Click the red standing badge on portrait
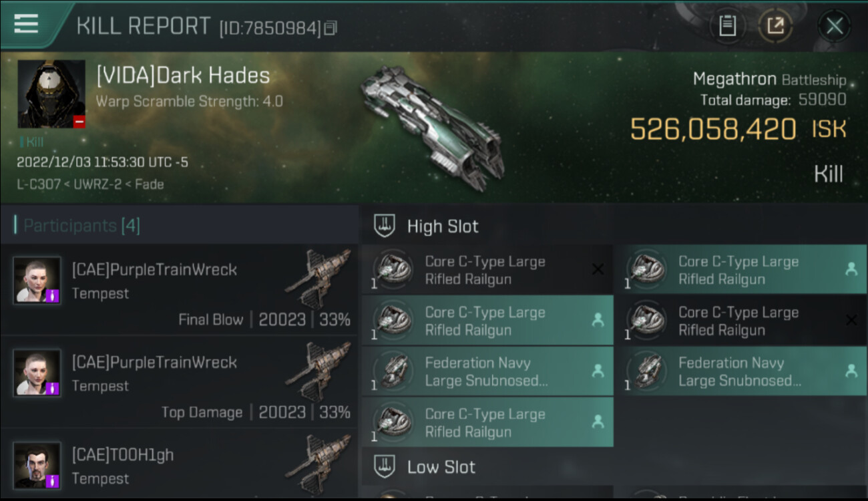868x501 pixels. [79, 122]
